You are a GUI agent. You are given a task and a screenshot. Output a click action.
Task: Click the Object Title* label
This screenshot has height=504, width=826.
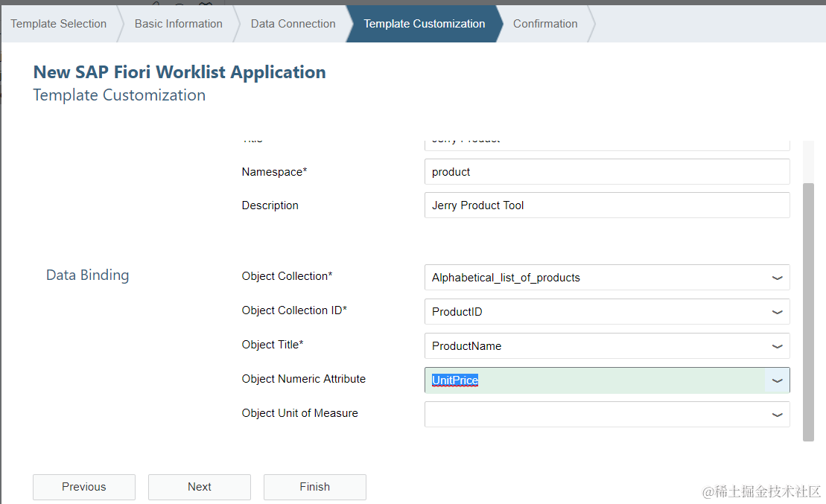pyautogui.click(x=273, y=345)
